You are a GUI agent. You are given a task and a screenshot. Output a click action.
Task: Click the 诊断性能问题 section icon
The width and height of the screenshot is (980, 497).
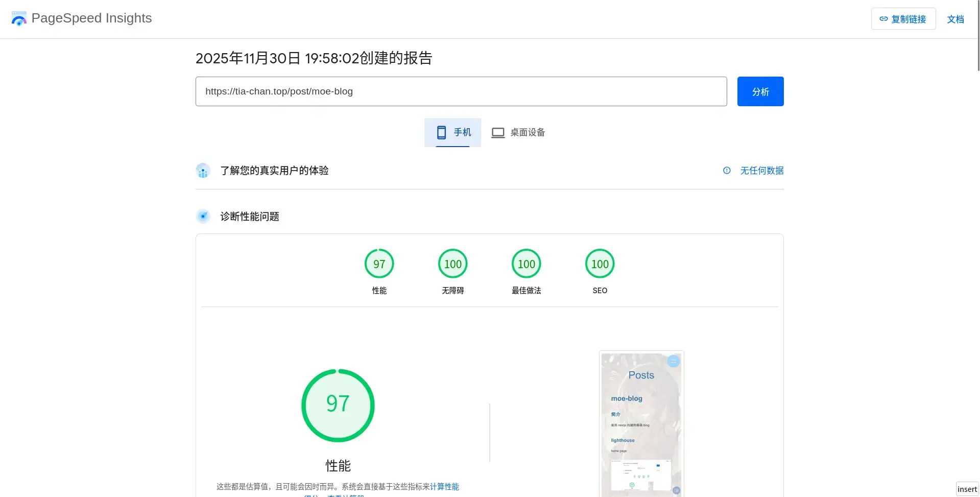click(203, 217)
